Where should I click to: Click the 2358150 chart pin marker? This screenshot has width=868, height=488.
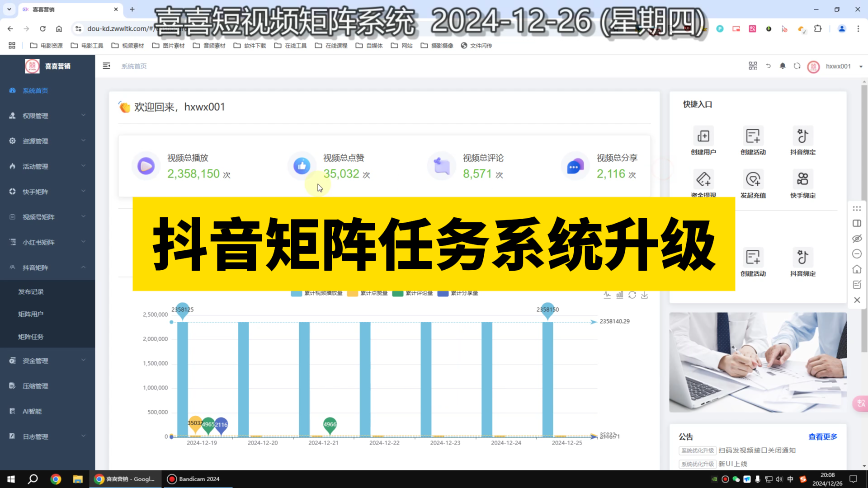[547, 310]
